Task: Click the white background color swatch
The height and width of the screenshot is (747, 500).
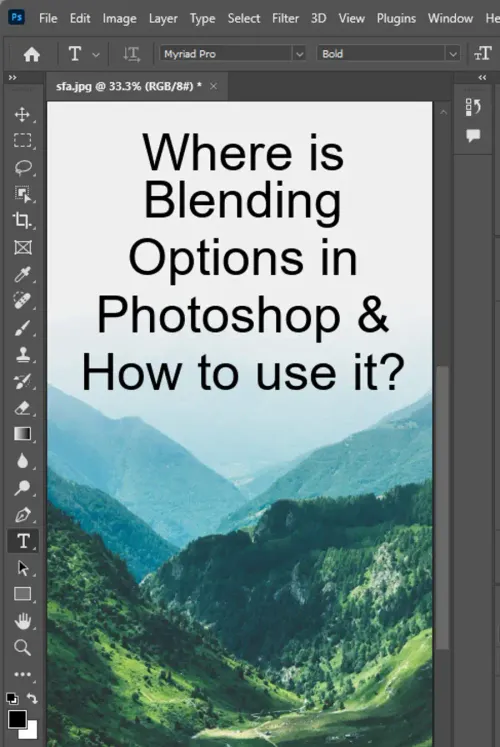Action: click(x=30, y=733)
